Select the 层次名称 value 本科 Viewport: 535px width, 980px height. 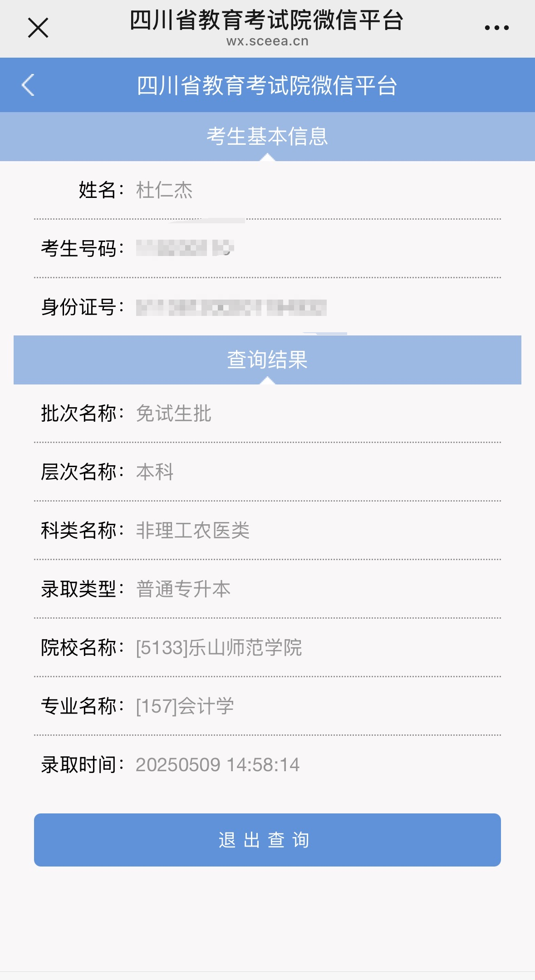tap(155, 472)
